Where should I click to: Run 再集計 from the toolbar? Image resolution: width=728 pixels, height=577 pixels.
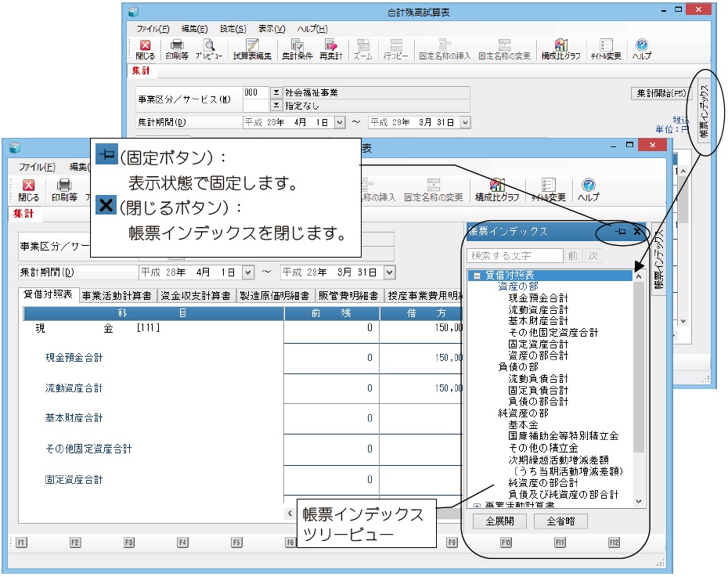pos(332,49)
